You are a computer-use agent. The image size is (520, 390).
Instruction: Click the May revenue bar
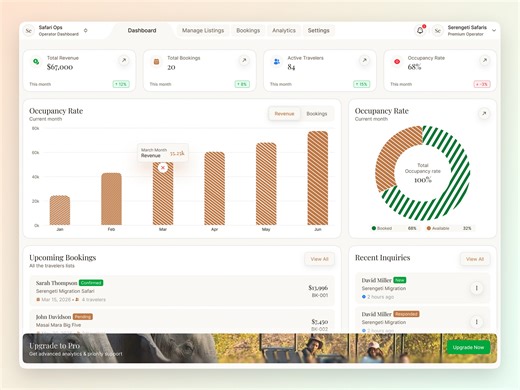click(266, 184)
